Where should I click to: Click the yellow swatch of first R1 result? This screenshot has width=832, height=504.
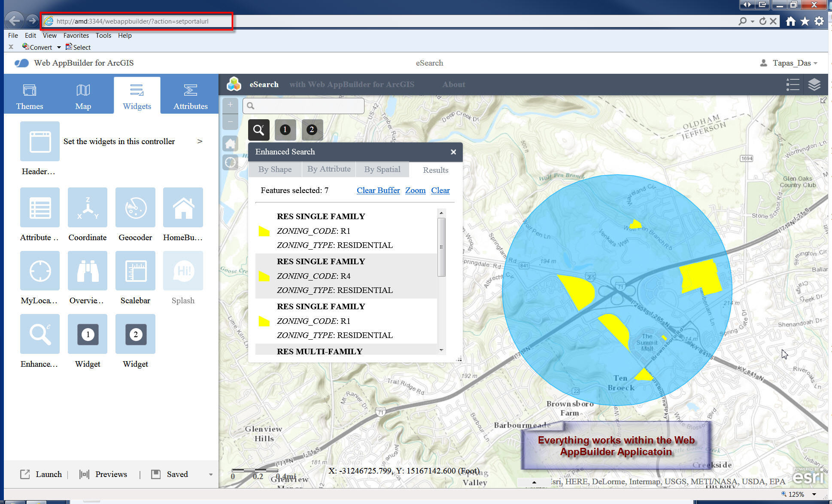coord(264,231)
